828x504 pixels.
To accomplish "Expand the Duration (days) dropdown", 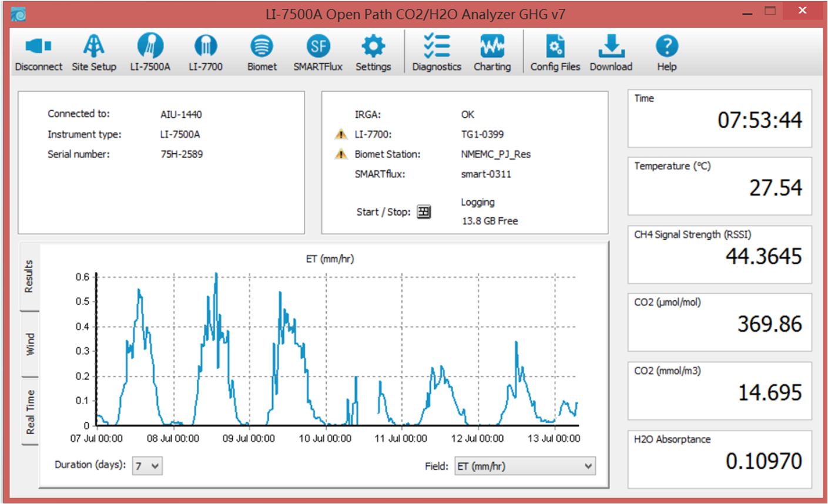I will pos(147,466).
